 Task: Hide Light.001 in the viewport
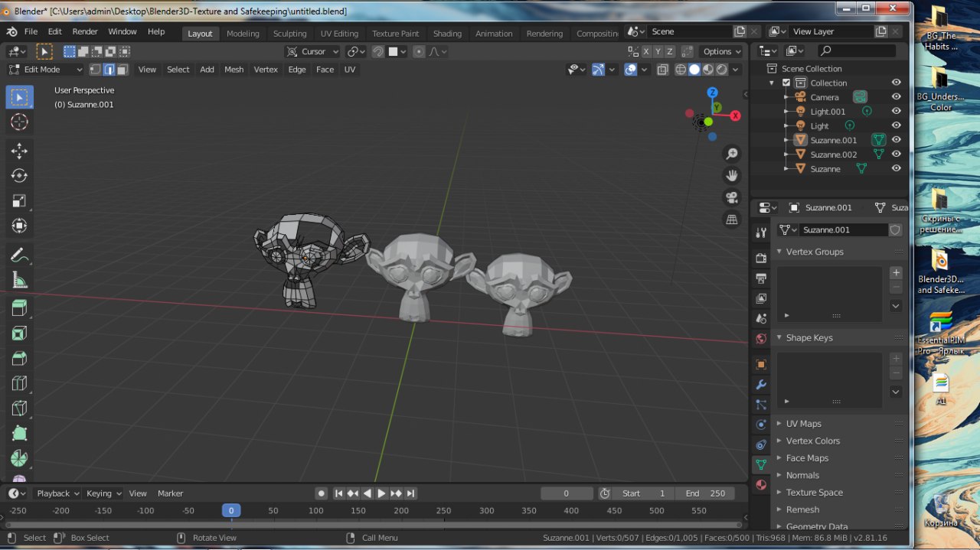[896, 111]
